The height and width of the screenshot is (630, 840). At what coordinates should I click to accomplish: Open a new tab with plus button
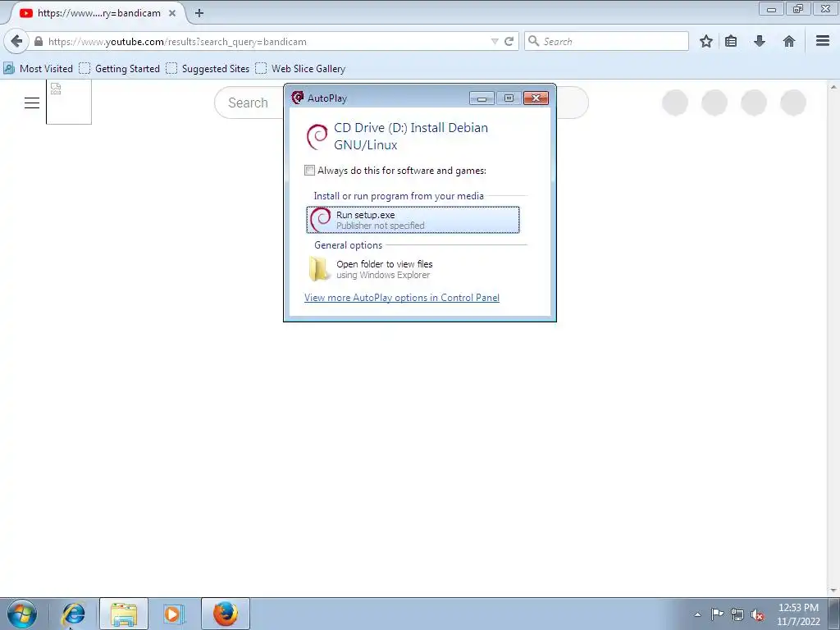pyautogui.click(x=199, y=13)
